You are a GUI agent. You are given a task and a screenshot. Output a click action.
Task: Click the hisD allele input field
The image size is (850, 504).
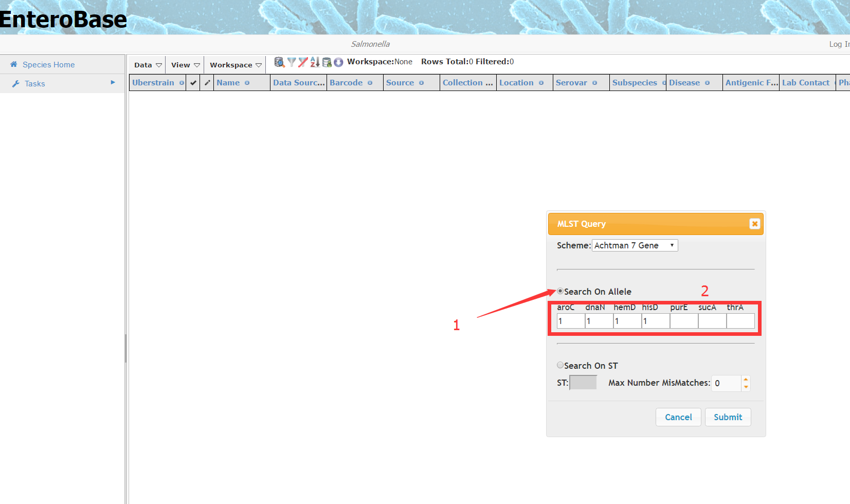click(x=656, y=321)
